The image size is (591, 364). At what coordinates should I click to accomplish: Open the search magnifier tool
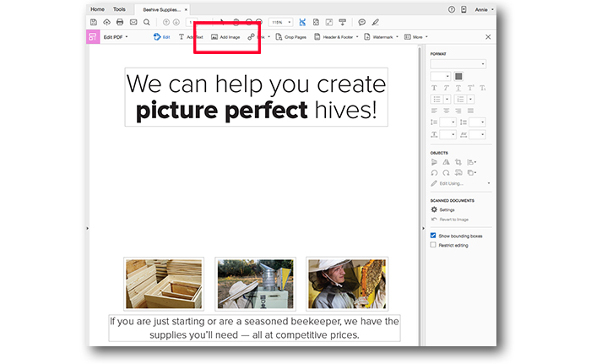[x=146, y=22]
